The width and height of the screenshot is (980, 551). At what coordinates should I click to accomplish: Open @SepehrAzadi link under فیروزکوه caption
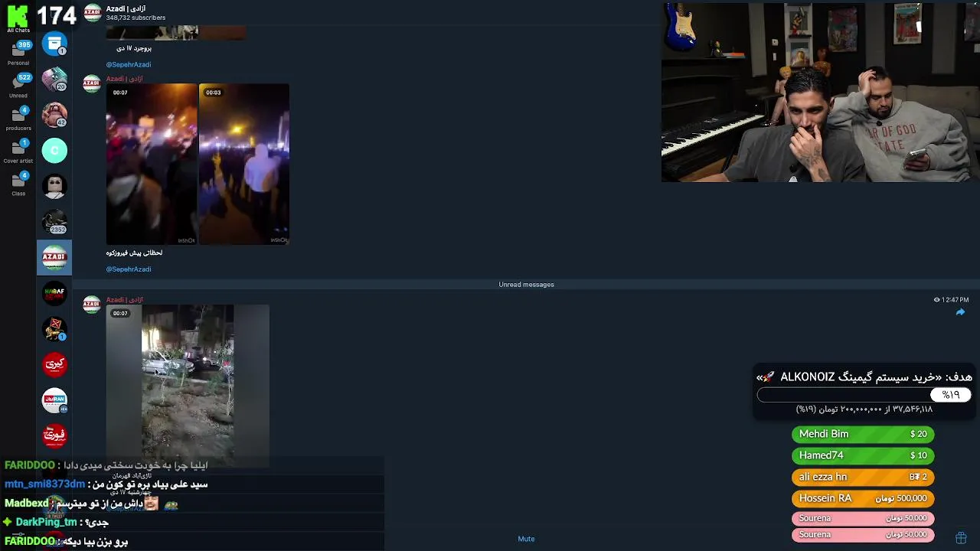[x=129, y=269]
